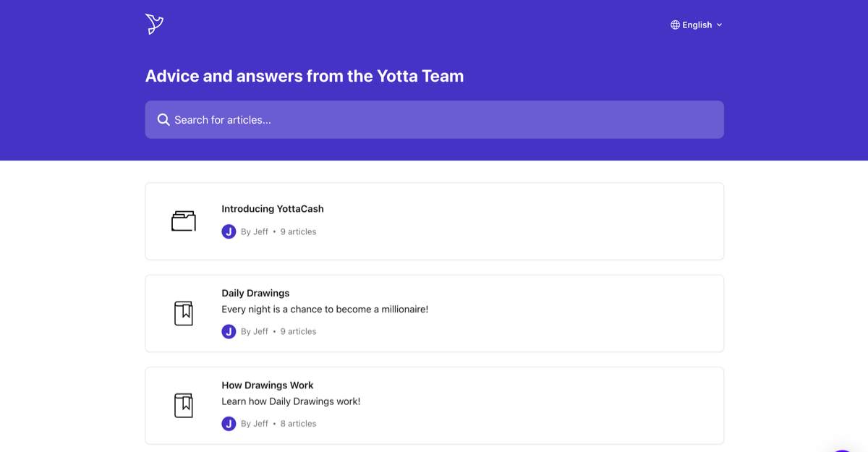868x452 pixels.
Task: Click the book icon on Daily Drawings card
Action: (x=184, y=313)
